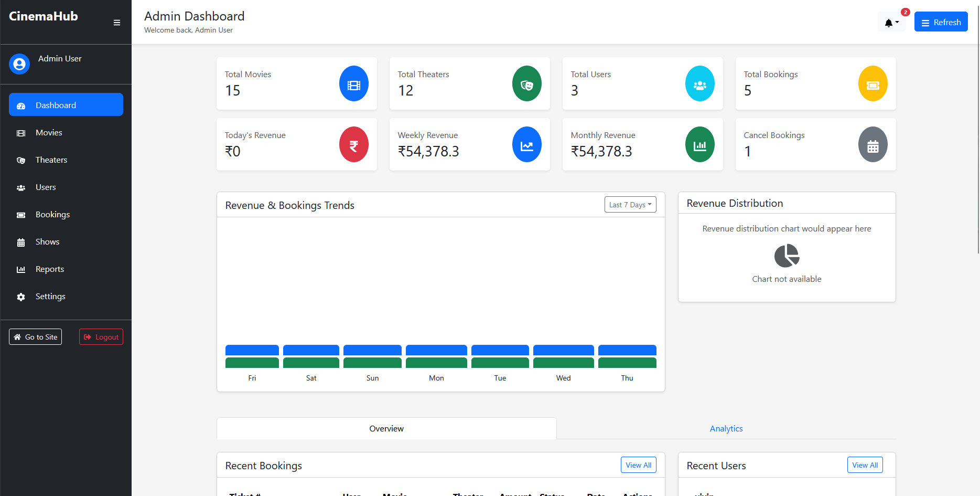Viewport: 980px width, 496px height.
Task: Click the Cancel Bookings calendar icon
Action: (x=873, y=145)
